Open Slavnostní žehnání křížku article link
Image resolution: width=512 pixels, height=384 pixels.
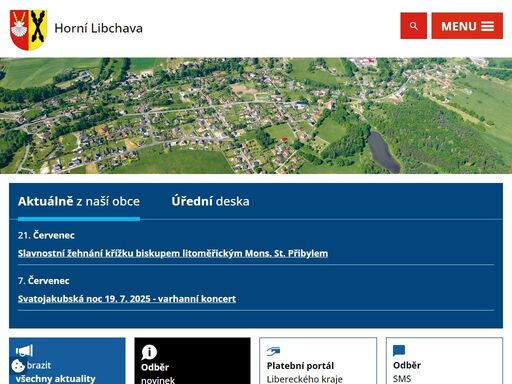pyautogui.click(x=173, y=253)
